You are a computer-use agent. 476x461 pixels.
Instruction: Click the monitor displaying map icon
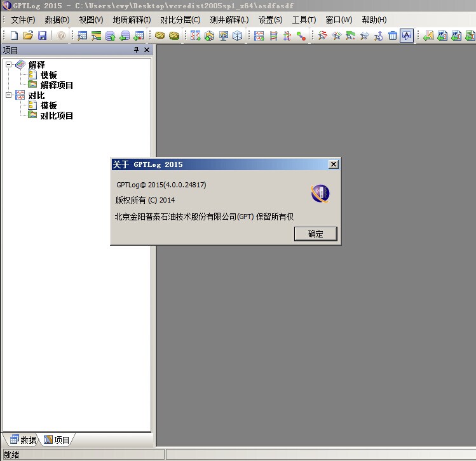pyautogui.click(x=224, y=36)
